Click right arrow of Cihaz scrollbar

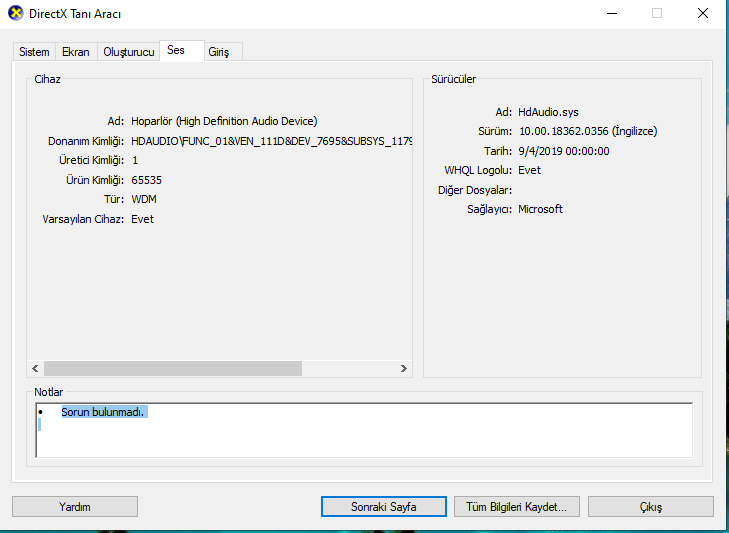(x=404, y=368)
